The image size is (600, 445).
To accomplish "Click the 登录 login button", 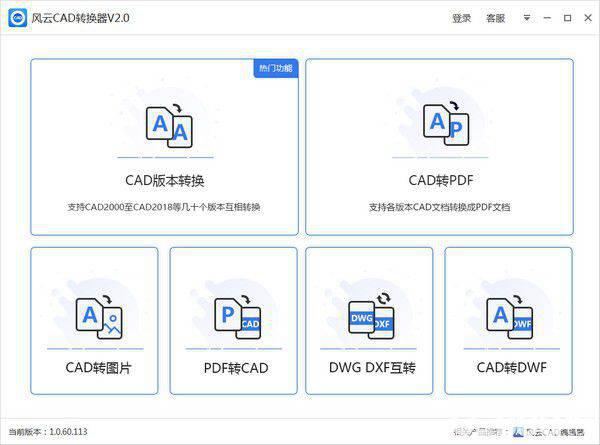I will click(x=461, y=18).
